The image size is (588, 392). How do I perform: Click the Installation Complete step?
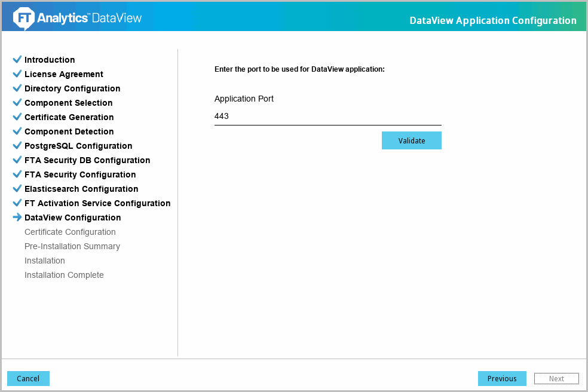pyautogui.click(x=64, y=275)
